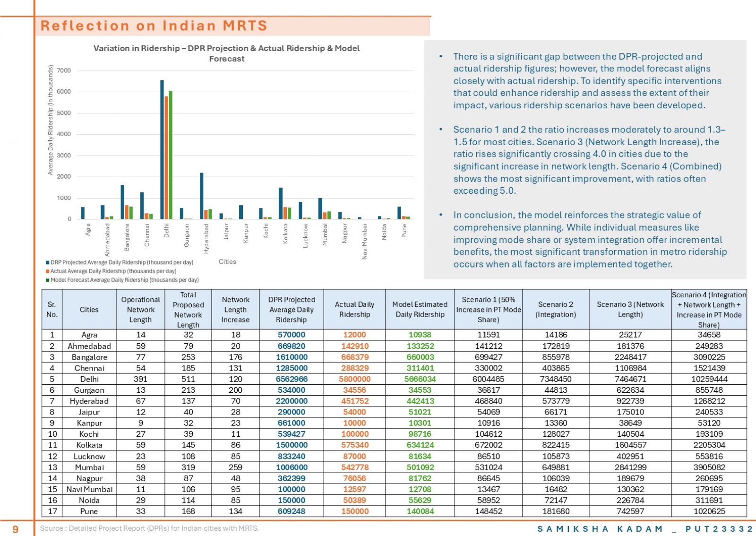Screen dimensions: 756x536
Task: Select the 'Nagpur' cell in the table
Action: [89, 478]
